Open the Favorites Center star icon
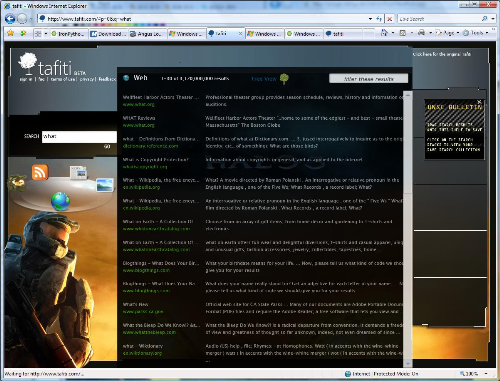 [11, 33]
